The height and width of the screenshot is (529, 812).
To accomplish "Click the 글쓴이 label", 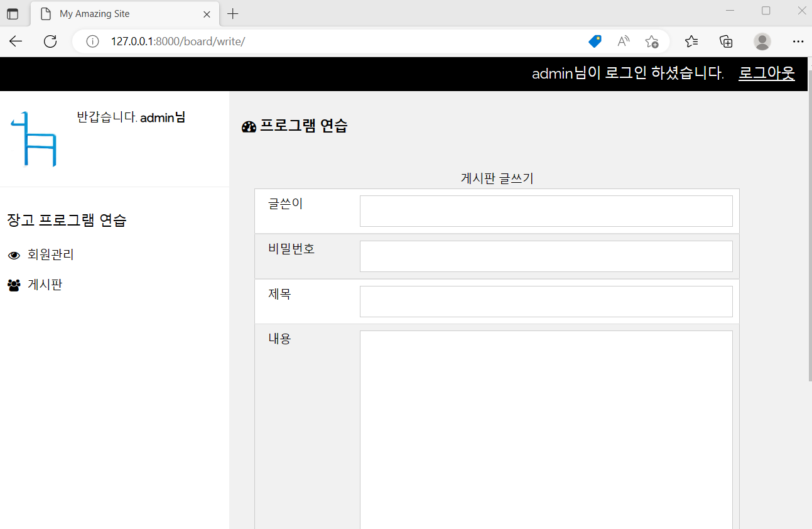I will [x=285, y=204].
